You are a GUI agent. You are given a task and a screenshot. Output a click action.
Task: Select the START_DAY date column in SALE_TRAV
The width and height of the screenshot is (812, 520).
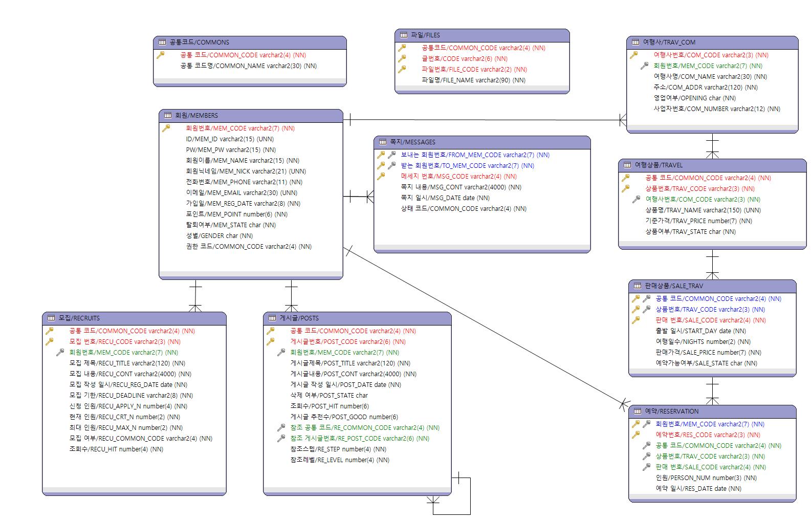(x=701, y=331)
